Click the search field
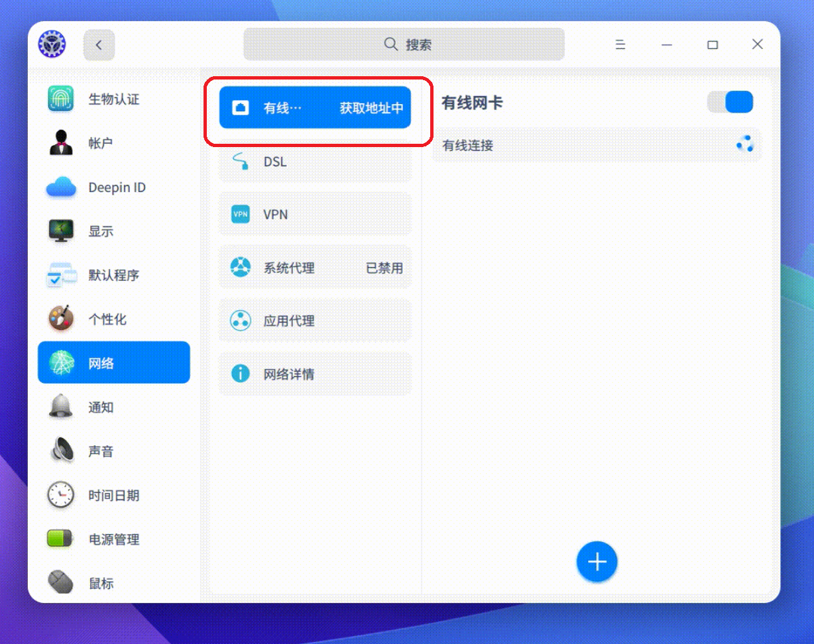The height and width of the screenshot is (644, 814). coord(404,44)
